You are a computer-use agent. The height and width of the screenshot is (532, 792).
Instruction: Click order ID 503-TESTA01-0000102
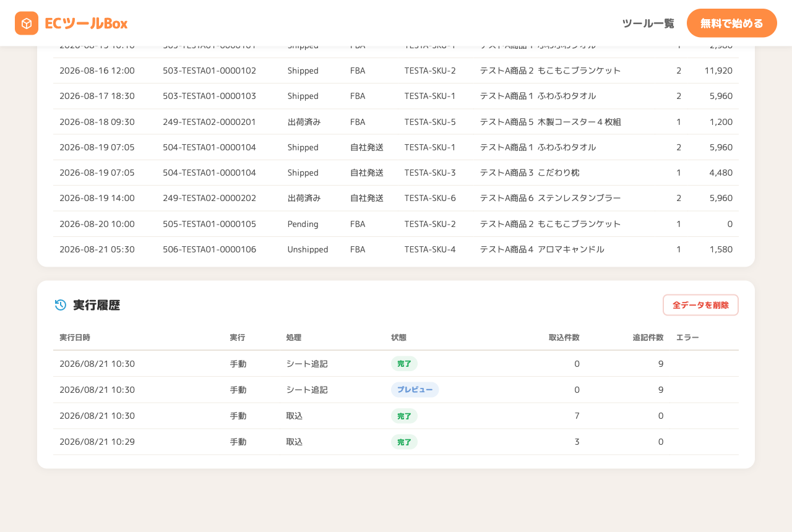pos(209,71)
